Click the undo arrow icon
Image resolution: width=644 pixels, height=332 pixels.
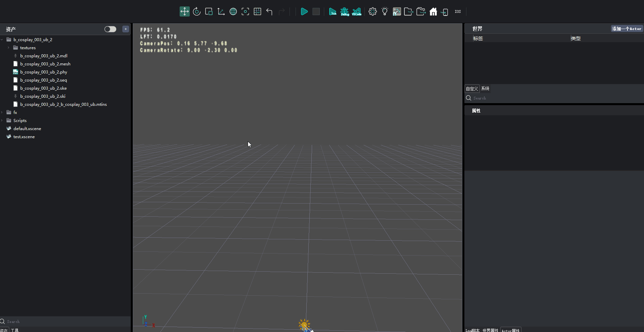[269, 11]
